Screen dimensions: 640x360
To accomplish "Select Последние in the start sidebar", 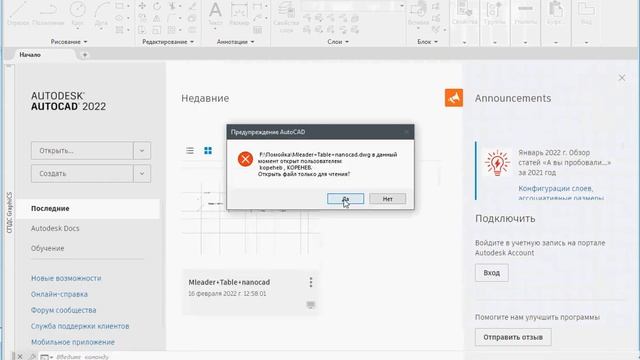I will [x=88, y=209].
